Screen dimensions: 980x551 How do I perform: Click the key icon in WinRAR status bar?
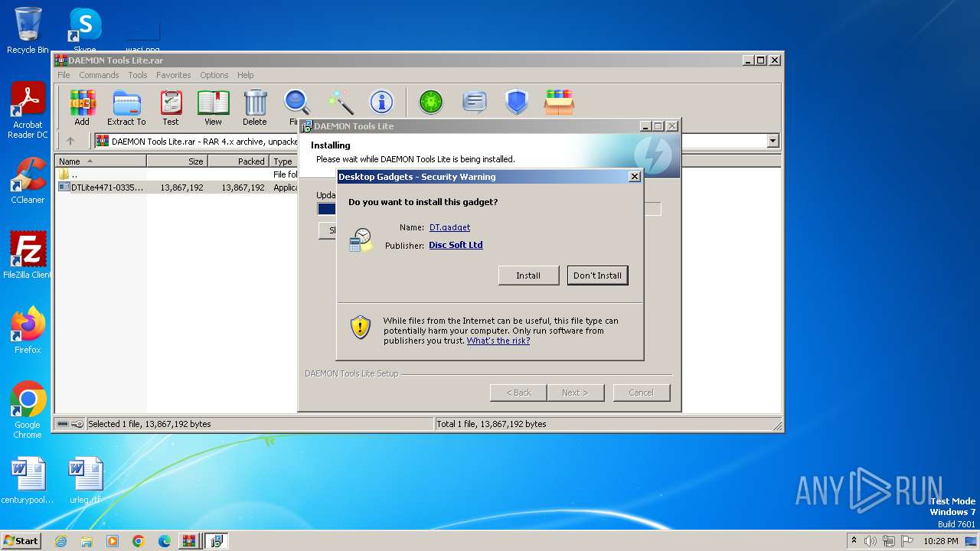[77, 424]
